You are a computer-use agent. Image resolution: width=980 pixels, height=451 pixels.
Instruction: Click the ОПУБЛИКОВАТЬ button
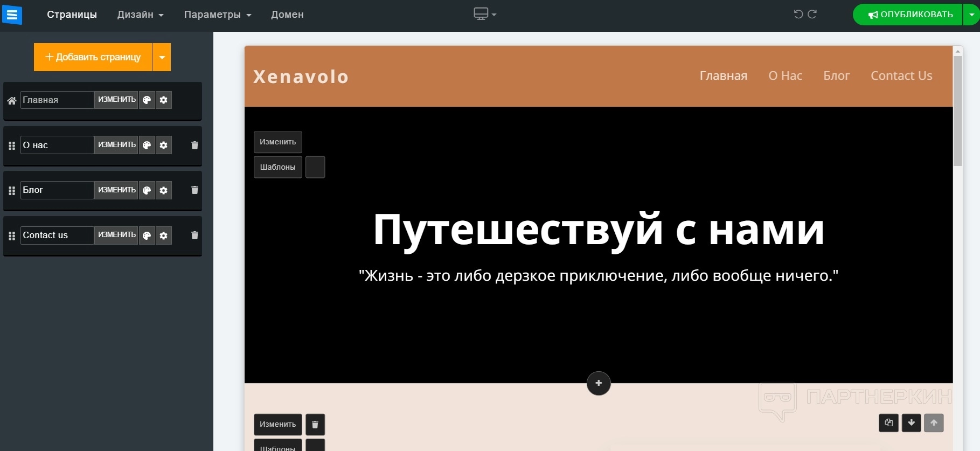tap(909, 15)
